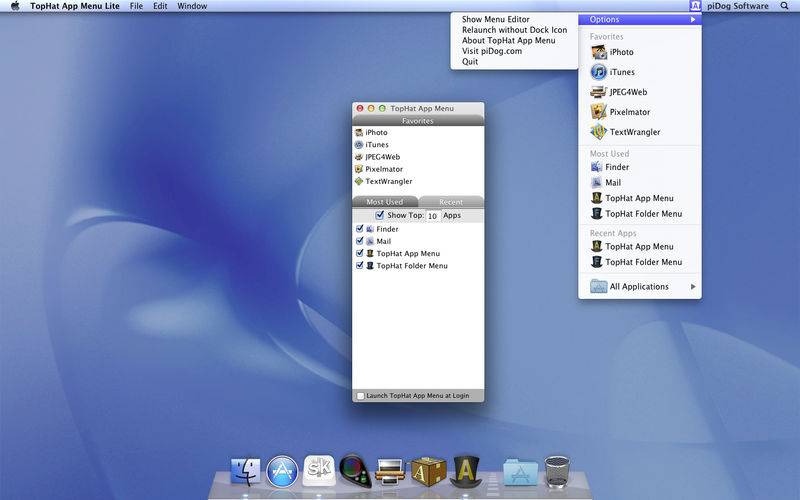Screen dimensions: 800x500
Task: Open the Window menu in menu bar
Action: click(x=192, y=6)
